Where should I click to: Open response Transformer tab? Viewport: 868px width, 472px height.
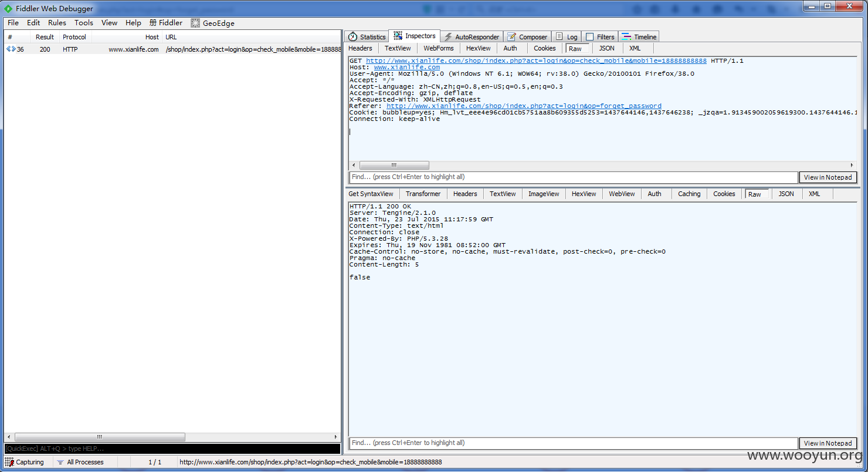[x=423, y=194]
